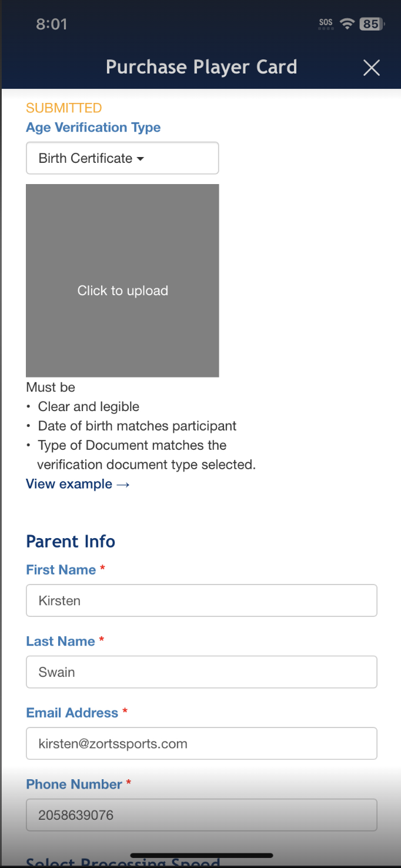
Task: Tap the 8:01 clock in status bar
Action: [52, 24]
